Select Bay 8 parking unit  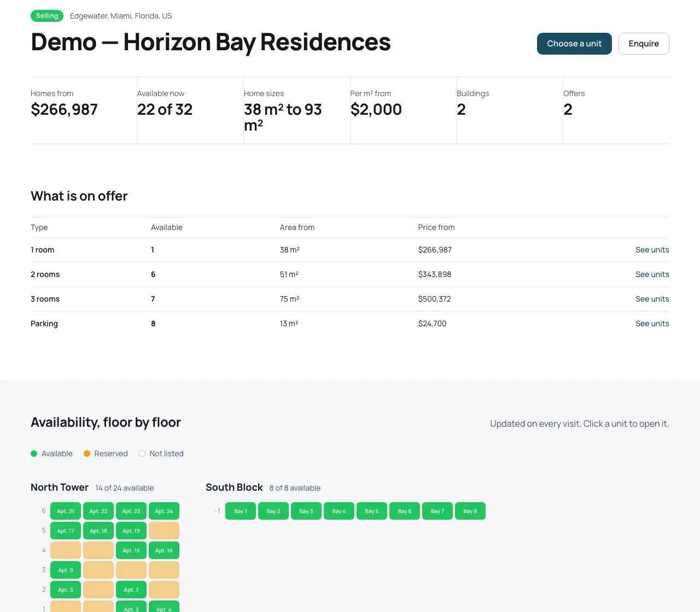pos(470,511)
